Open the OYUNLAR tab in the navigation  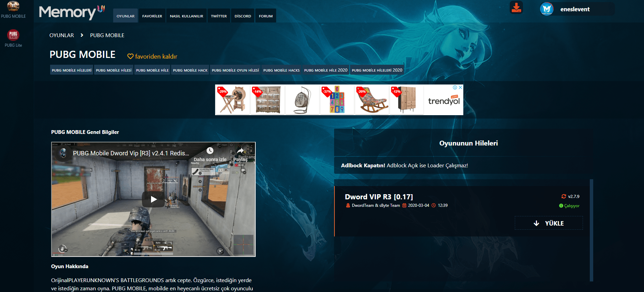[x=125, y=16]
